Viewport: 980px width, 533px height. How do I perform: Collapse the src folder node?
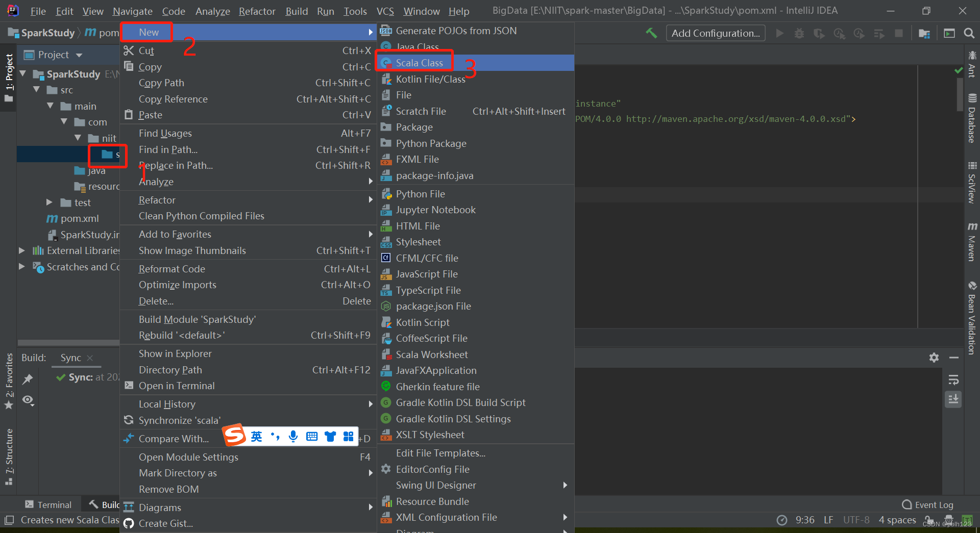tap(36, 90)
